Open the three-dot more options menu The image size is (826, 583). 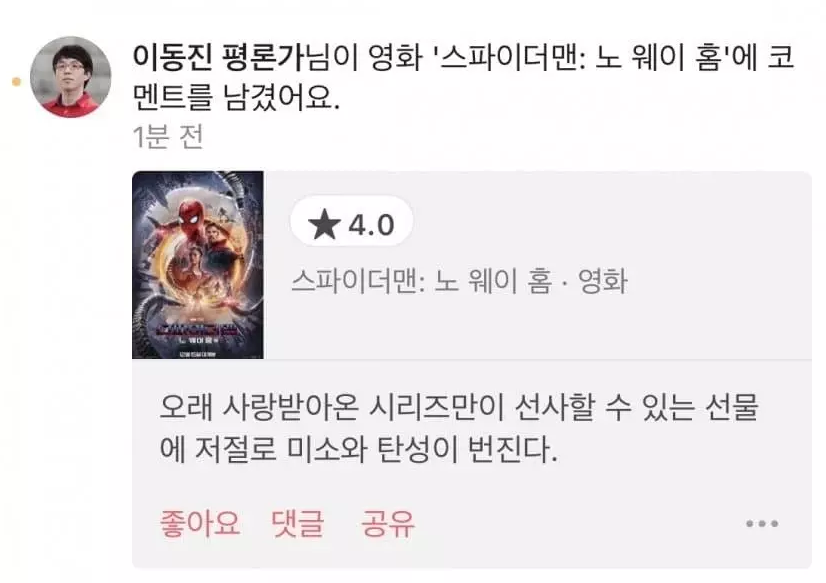pyautogui.click(x=762, y=523)
